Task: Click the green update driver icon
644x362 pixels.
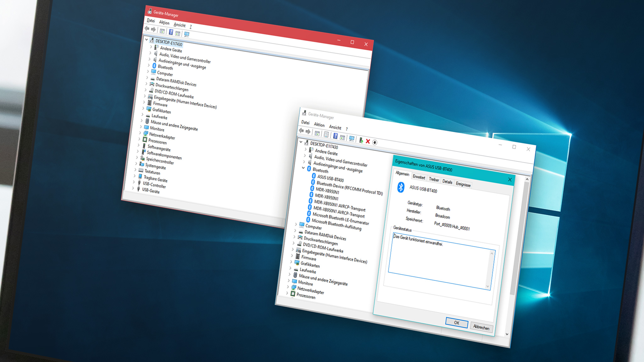Action: 361,140
